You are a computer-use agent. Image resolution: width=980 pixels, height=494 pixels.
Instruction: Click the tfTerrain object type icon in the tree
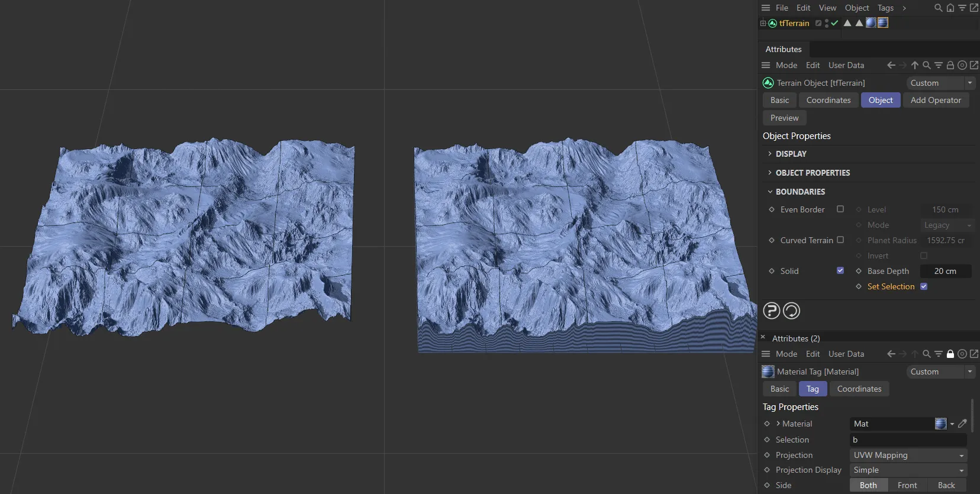coord(772,23)
